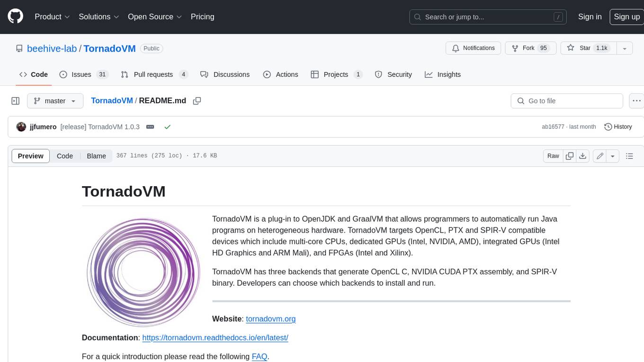Focus the Search or jump to field
Viewport: 644px width, 362px height.
[x=488, y=17]
